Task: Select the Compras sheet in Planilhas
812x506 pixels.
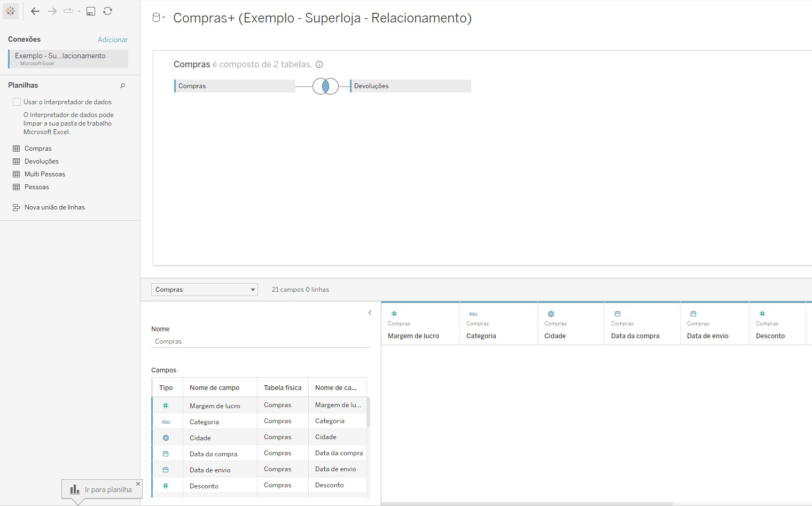Action: click(38, 149)
